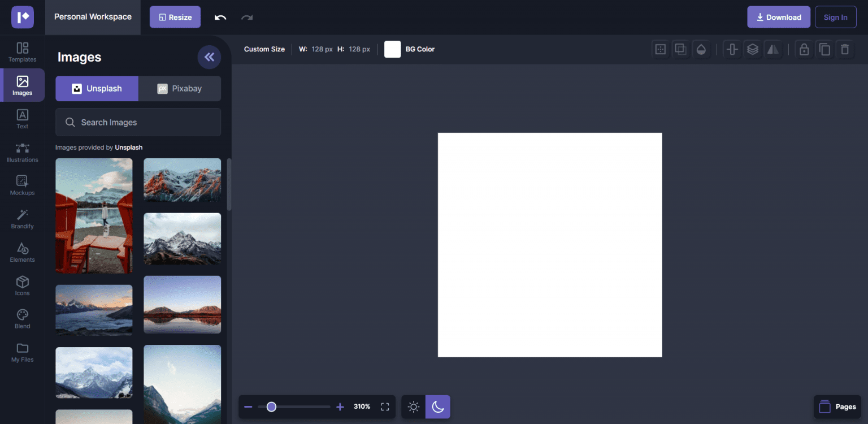Open Personal Workspace
868x424 pixels.
(x=93, y=17)
